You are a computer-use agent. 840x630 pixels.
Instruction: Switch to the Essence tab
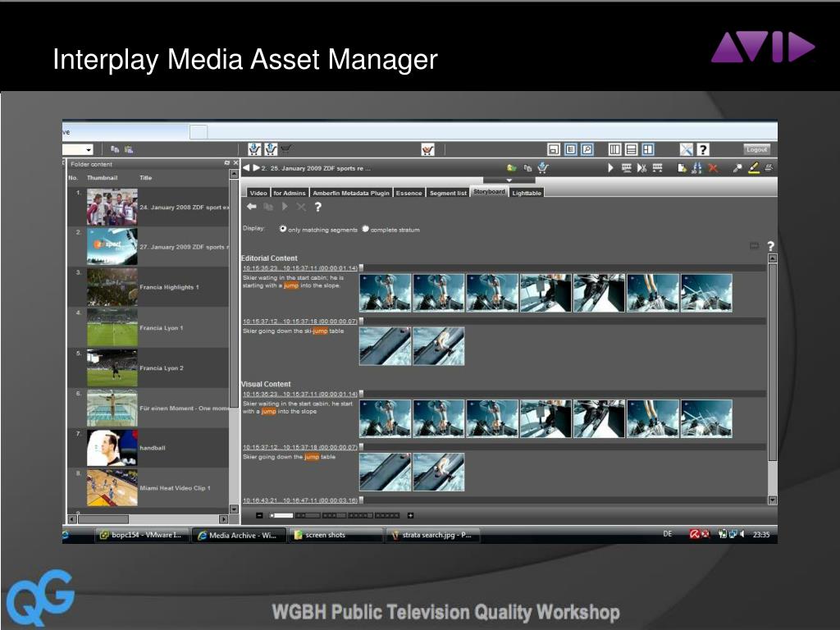pos(409,193)
